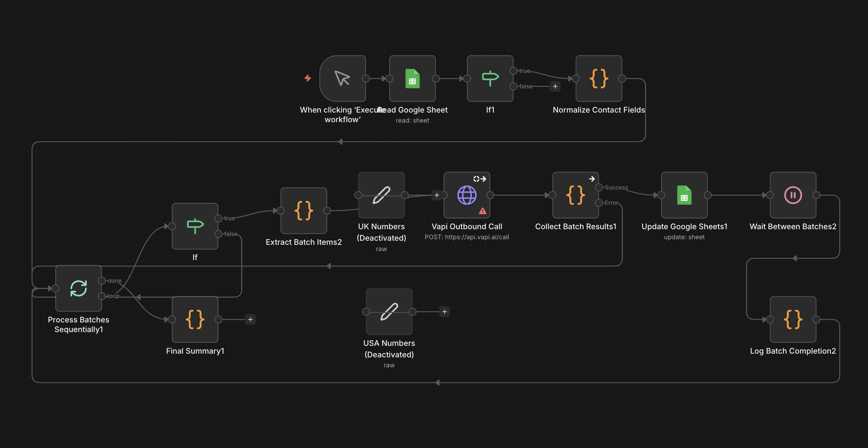This screenshot has width=868, height=448.
Task: Click the red lightning trigger indicator
Action: 308,78
